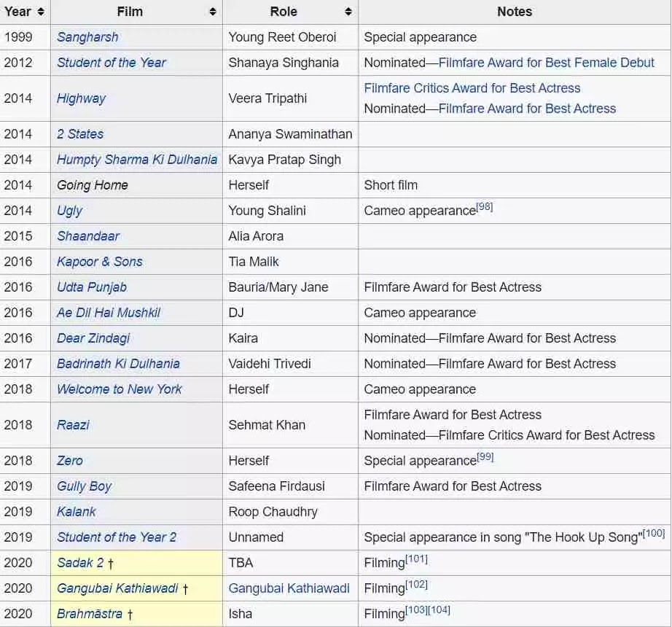Screen dimensions: 672x627
Task: Select the 'Alia Arora' role cell
Action: [290, 236]
